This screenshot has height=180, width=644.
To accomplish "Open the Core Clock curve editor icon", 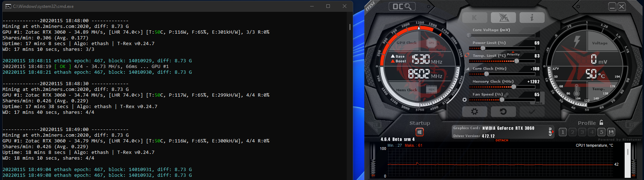I will 467,69.
